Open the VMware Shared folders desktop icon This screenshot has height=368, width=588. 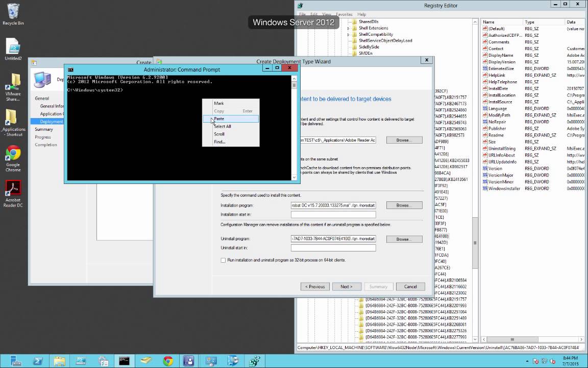point(13,87)
